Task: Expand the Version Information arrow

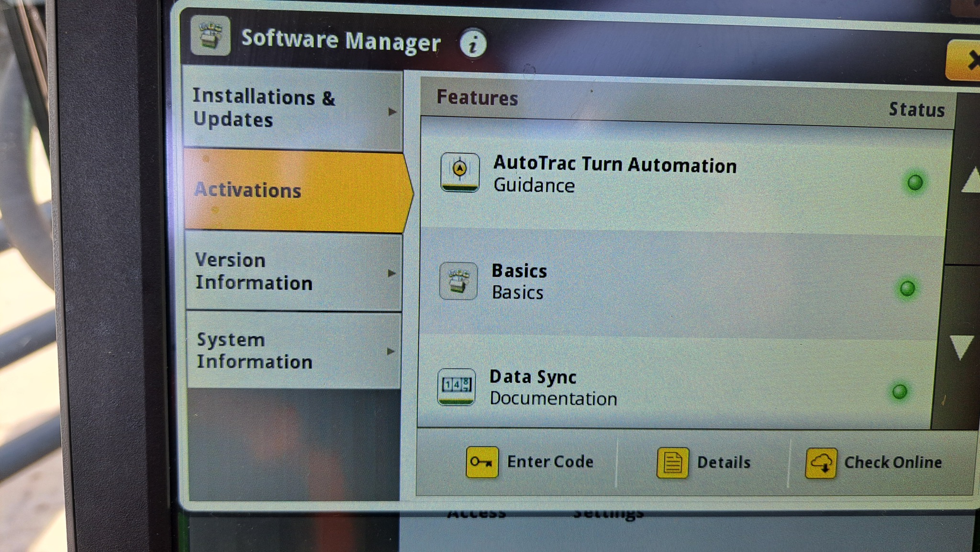Action: click(x=392, y=273)
